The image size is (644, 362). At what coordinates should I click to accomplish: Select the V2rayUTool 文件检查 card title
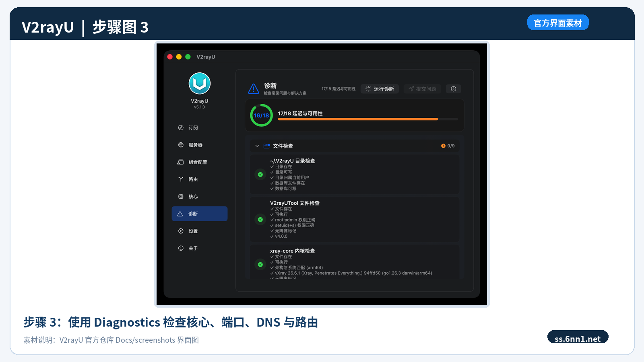click(295, 203)
